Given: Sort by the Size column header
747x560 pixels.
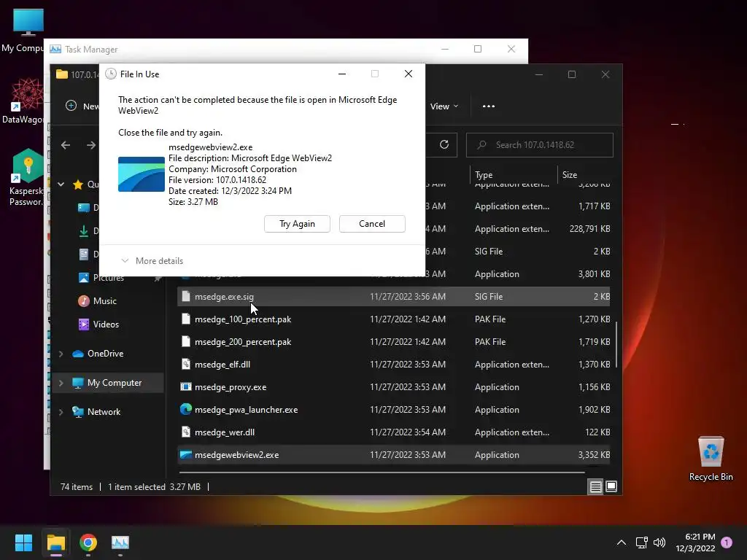Looking at the screenshot, I should (584, 175).
